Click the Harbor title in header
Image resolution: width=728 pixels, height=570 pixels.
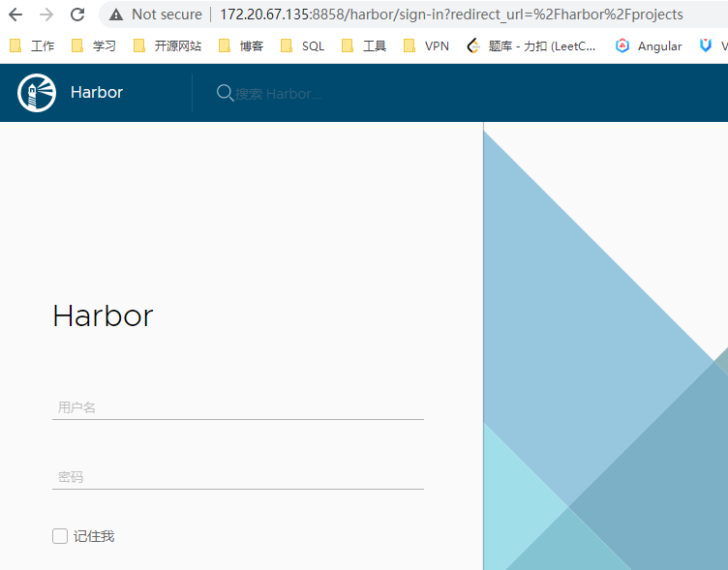[97, 92]
